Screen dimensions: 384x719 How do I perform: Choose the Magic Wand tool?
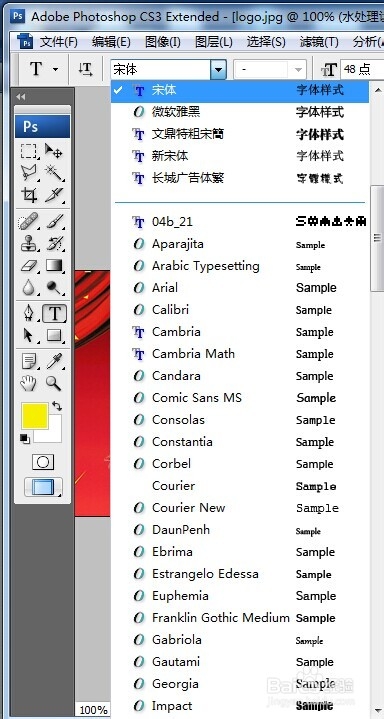[x=54, y=173]
